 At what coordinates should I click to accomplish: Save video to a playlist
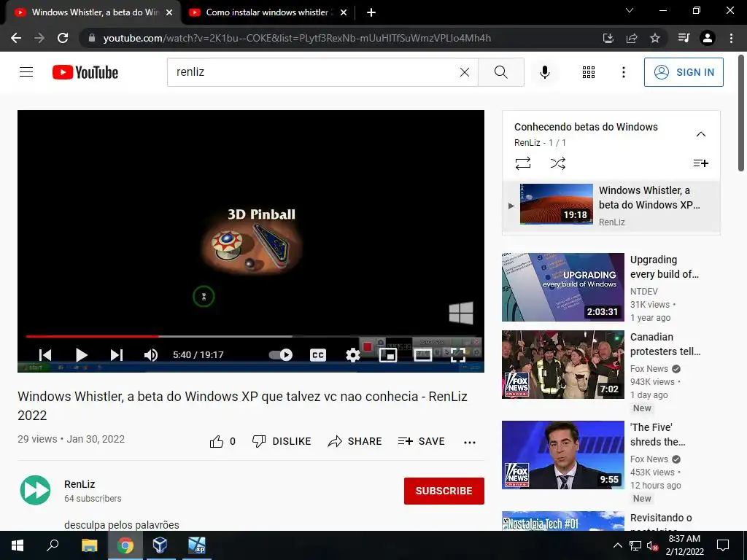pos(421,441)
